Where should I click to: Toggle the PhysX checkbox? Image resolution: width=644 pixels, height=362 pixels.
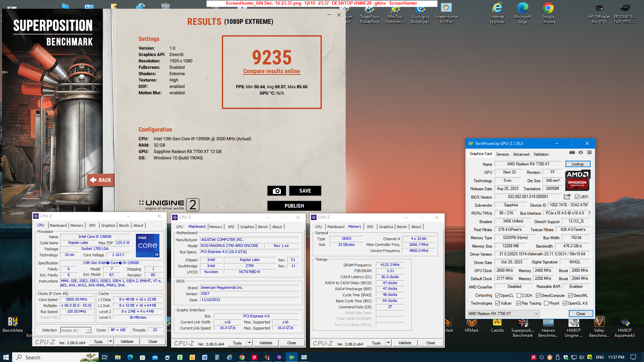546,303
